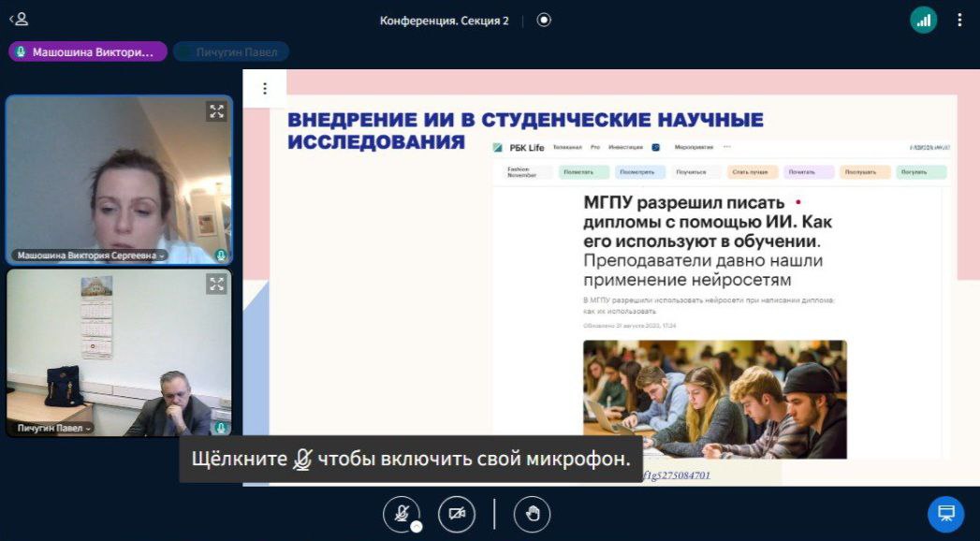Select Машошина's webcam video tile
The width and height of the screenshot is (980, 541).
(119, 178)
